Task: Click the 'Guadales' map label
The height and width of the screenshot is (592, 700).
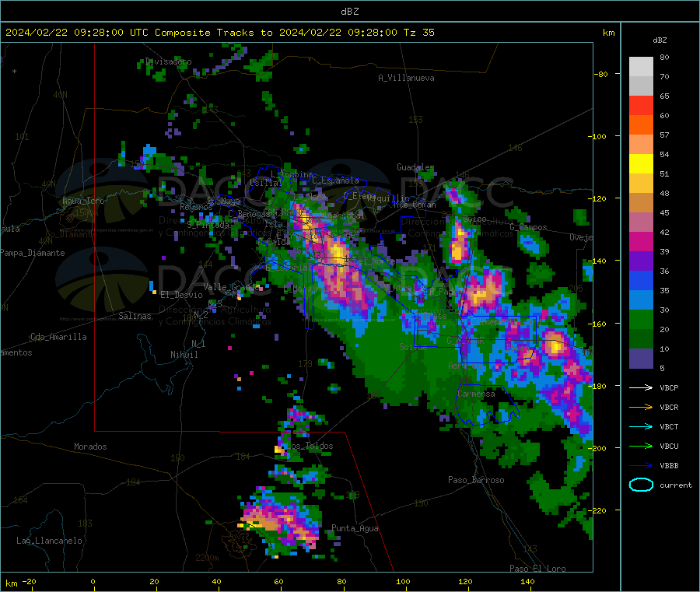Action: 415,167
